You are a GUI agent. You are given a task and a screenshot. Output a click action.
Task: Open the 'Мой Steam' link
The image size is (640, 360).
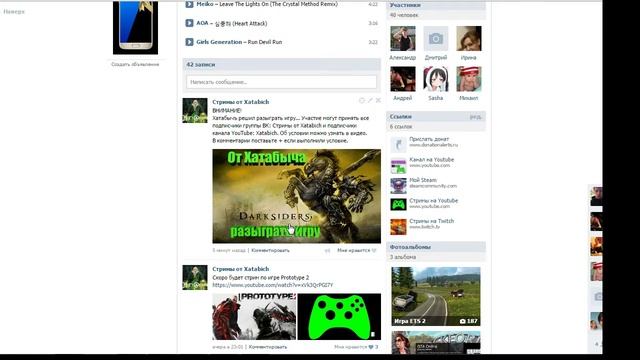(x=423, y=180)
